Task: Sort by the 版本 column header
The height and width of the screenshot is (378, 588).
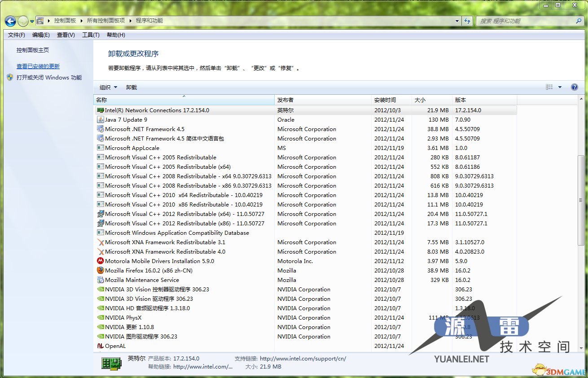Action: point(485,100)
